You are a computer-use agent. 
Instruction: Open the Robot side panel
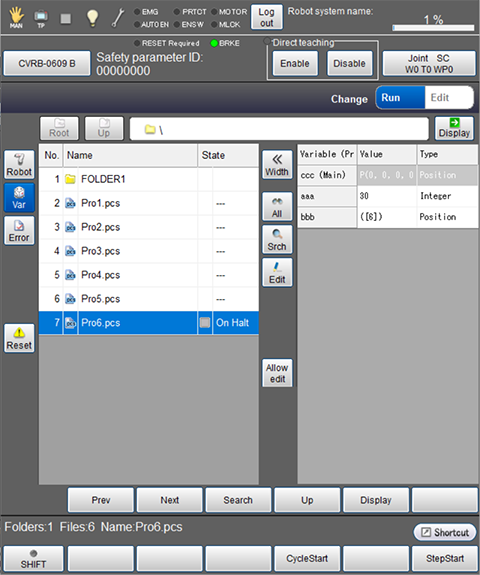click(x=19, y=164)
